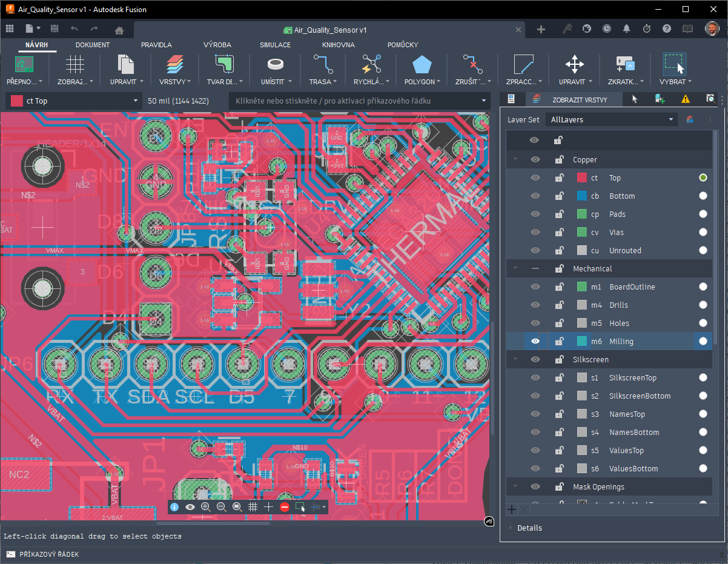The width and height of the screenshot is (728, 564).
Task: Click the zoom-in magnifier in canvas toolbar
Action: pyautogui.click(x=206, y=507)
